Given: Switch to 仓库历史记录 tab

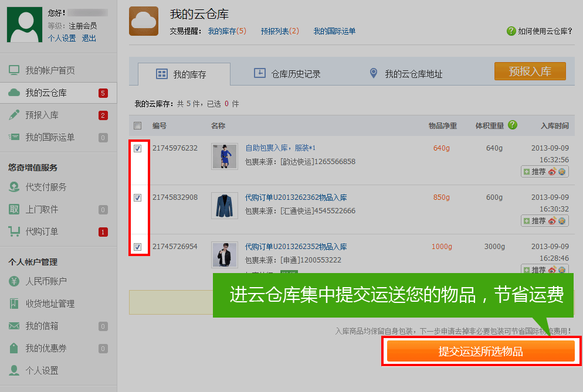Looking at the screenshot, I should point(287,74).
